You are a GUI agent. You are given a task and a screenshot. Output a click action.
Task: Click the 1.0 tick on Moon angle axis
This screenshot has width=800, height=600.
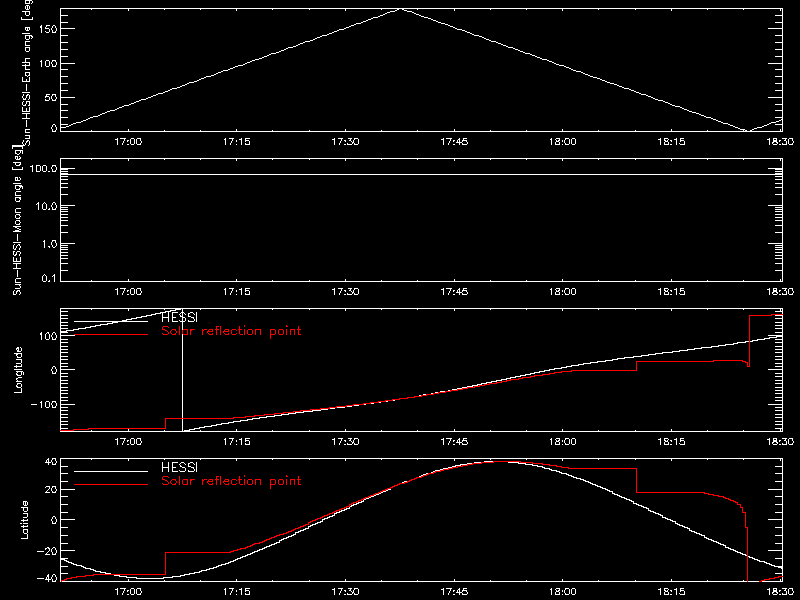pos(49,244)
